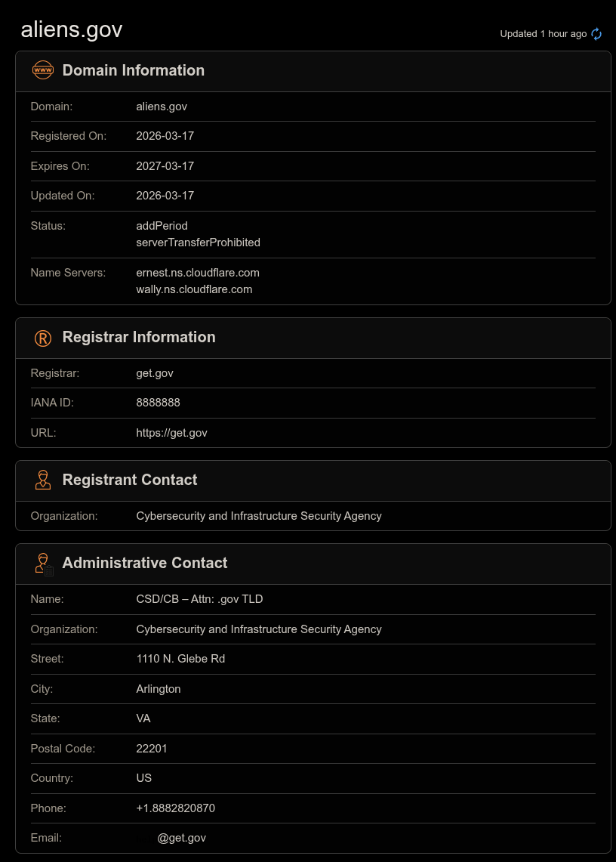This screenshot has height=862, width=616.
Task: Click the name CSD/CB – Attn: .gov TLD
Action: pos(199,599)
